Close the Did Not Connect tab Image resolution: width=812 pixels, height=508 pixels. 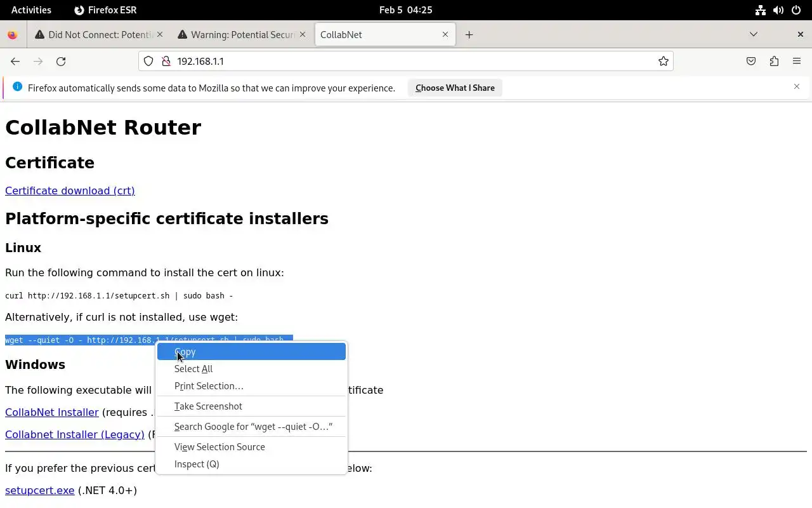click(x=160, y=34)
